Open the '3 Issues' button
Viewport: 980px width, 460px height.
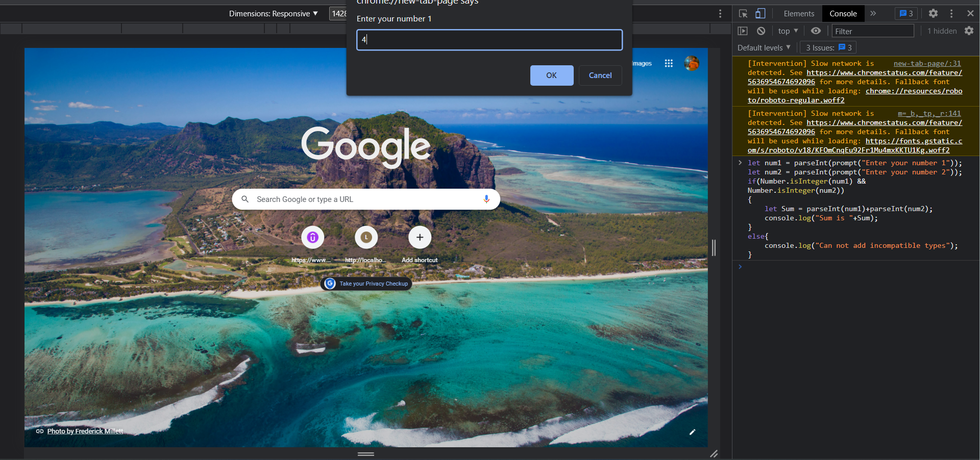pos(828,48)
